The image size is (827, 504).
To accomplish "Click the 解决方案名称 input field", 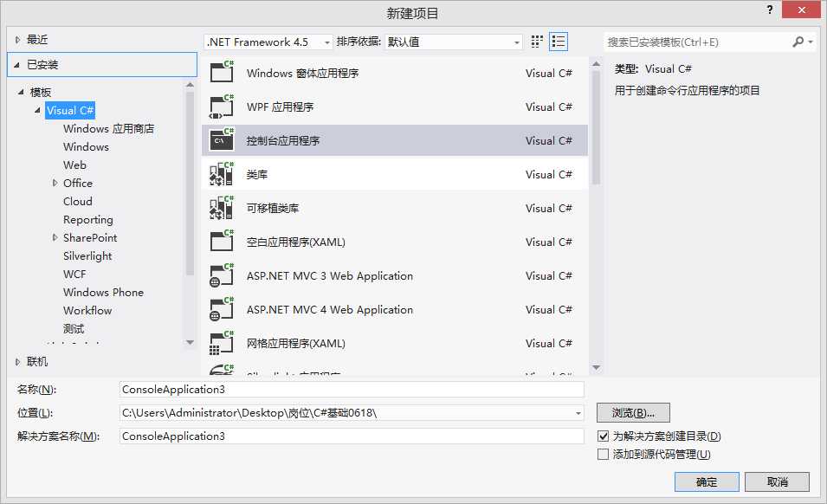I will coord(352,436).
